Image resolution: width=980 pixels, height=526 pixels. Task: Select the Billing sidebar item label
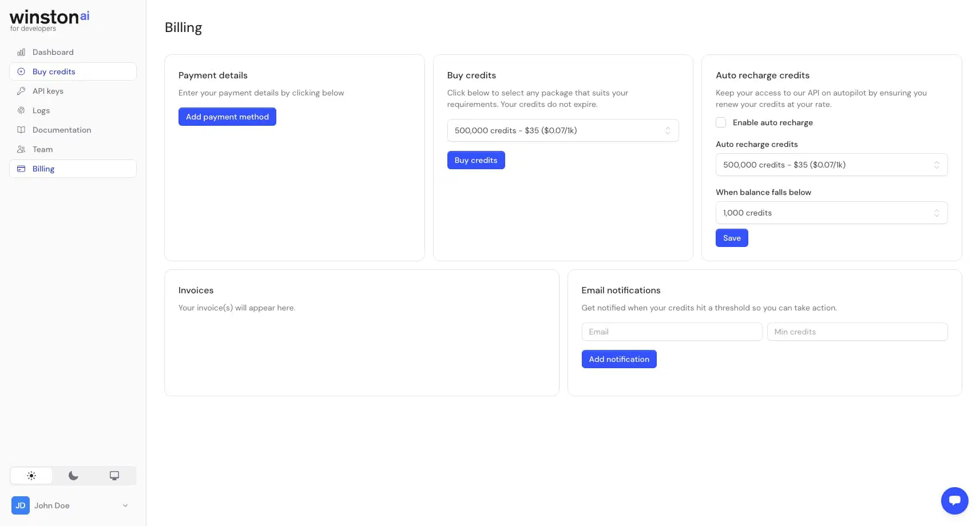pyautogui.click(x=43, y=169)
